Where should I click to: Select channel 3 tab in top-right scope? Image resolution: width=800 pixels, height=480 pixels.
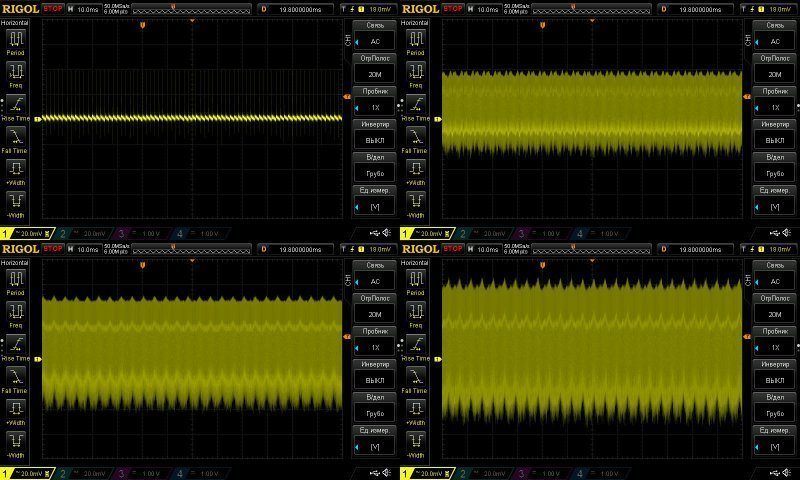coord(541,234)
